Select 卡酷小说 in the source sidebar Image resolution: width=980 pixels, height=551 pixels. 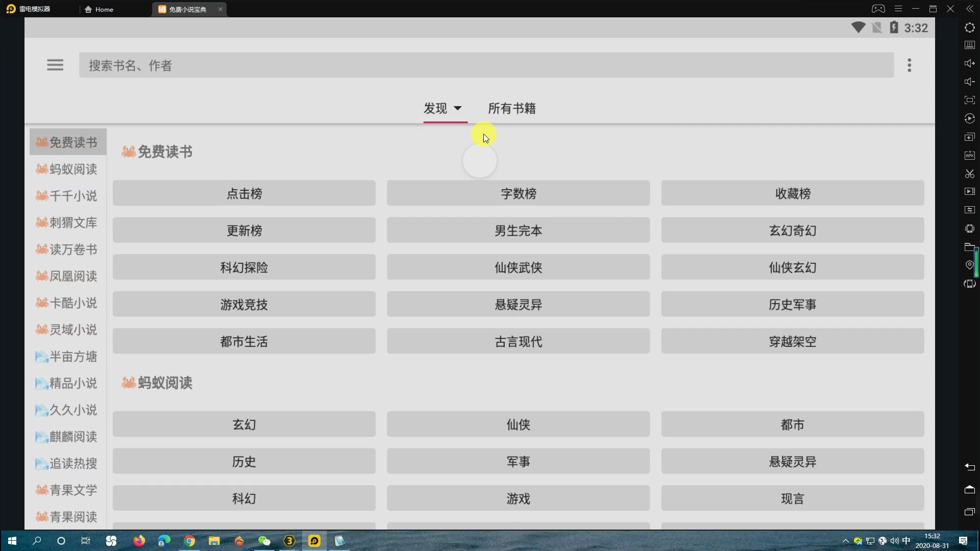(x=68, y=303)
